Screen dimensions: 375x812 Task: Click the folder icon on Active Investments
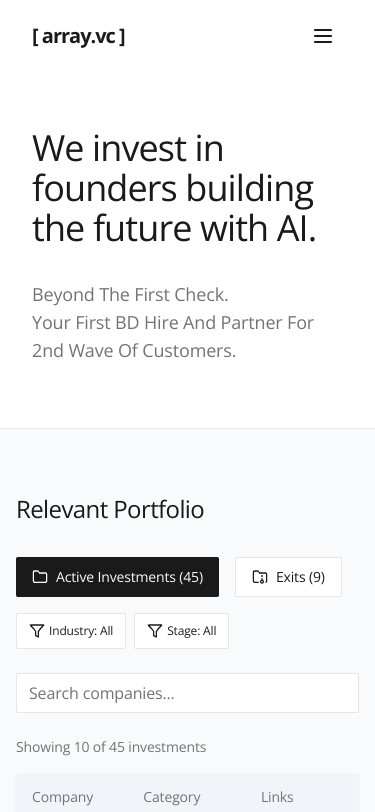click(40, 577)
